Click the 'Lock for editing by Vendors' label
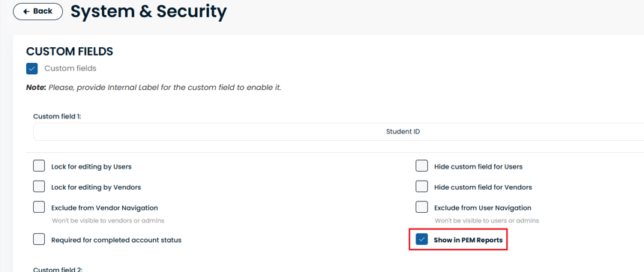Screen dimensions: 644x272 pos(96,187)
